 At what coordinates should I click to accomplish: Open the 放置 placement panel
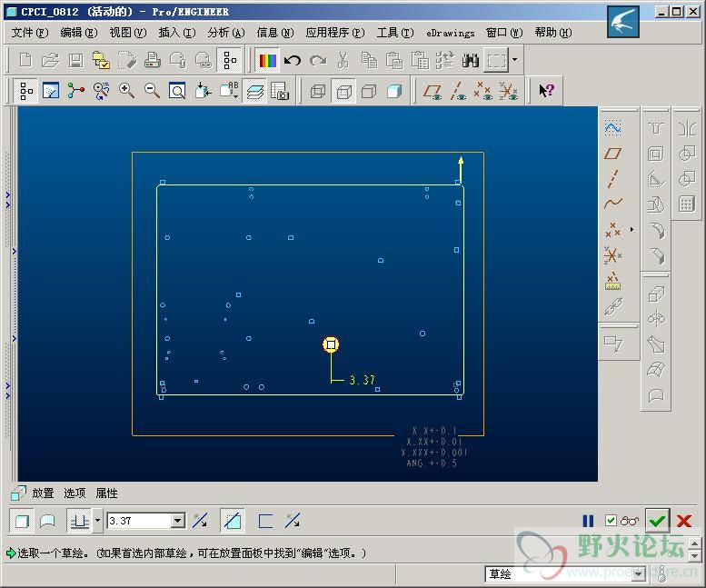[43, 493]
